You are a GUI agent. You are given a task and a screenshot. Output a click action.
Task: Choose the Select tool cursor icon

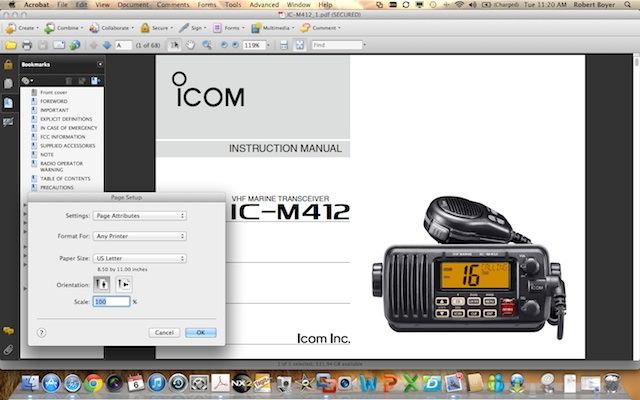[x=174, y=45]
